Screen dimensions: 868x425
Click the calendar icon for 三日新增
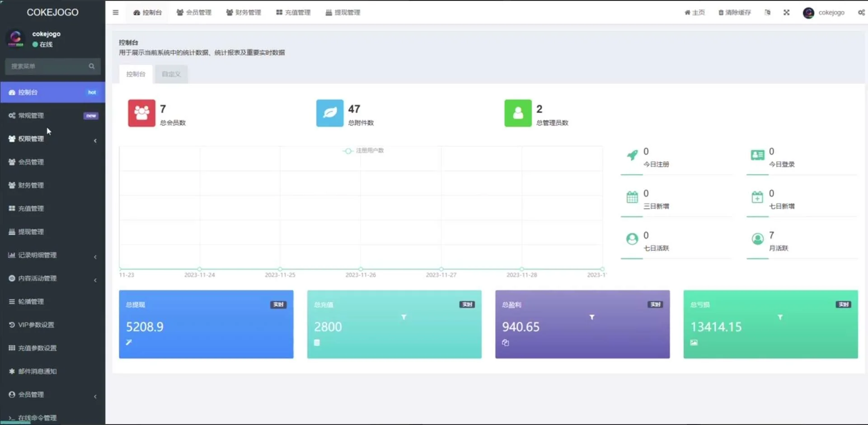632,197
